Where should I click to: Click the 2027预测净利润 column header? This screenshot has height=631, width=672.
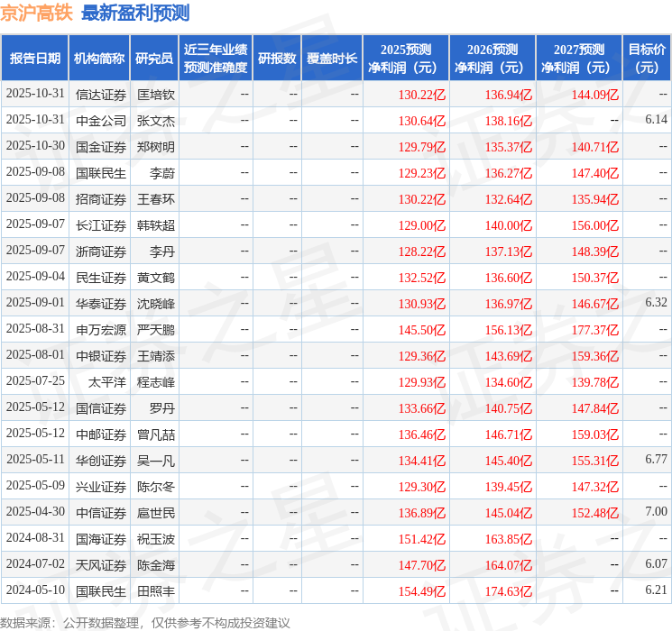click(x=579, y=59)
